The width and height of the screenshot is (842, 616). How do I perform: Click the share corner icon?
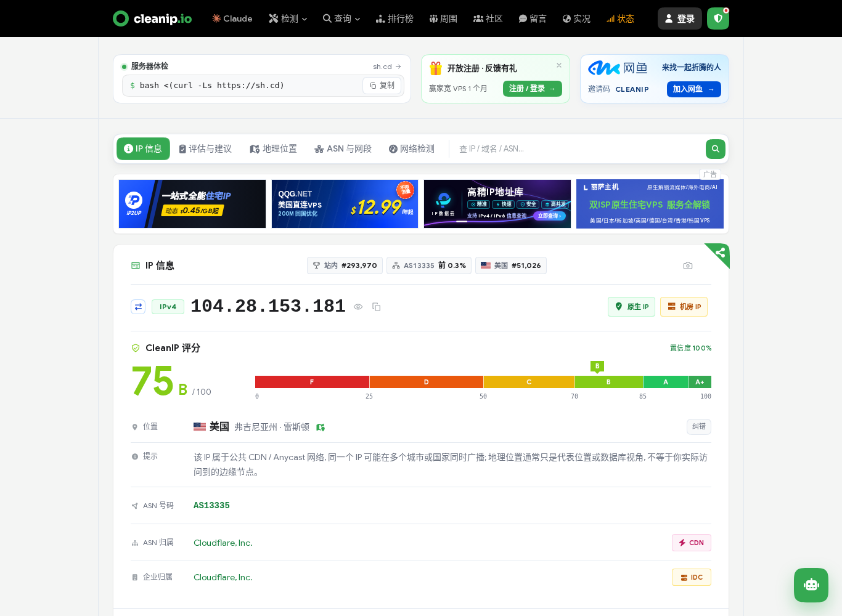click(720, 253)
